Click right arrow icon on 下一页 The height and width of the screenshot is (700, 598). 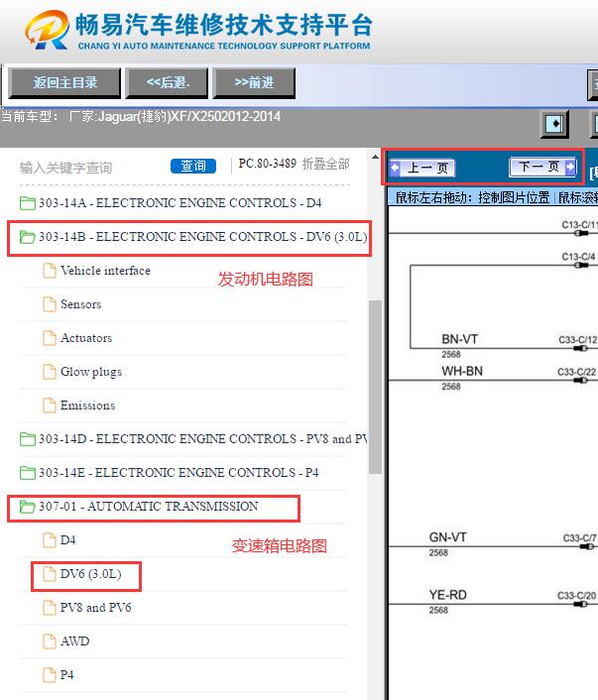click(x=570, y=167)
